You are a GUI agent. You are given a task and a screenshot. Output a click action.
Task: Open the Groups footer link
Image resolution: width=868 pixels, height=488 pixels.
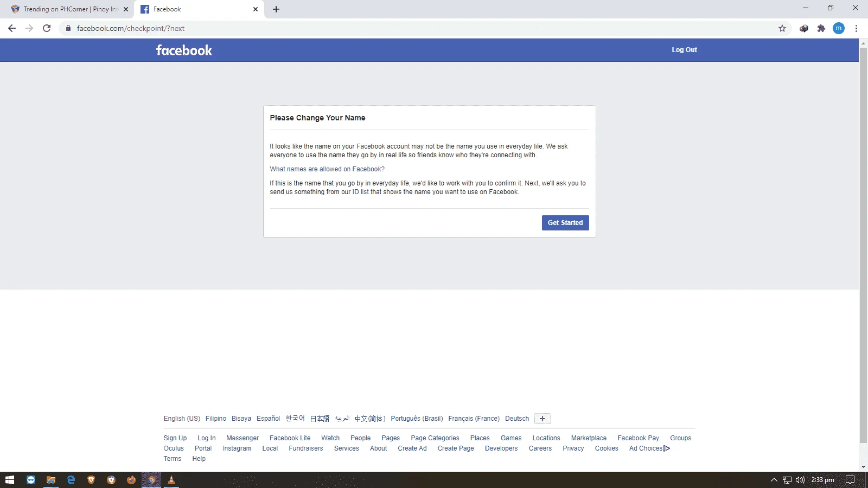point(681,438)
